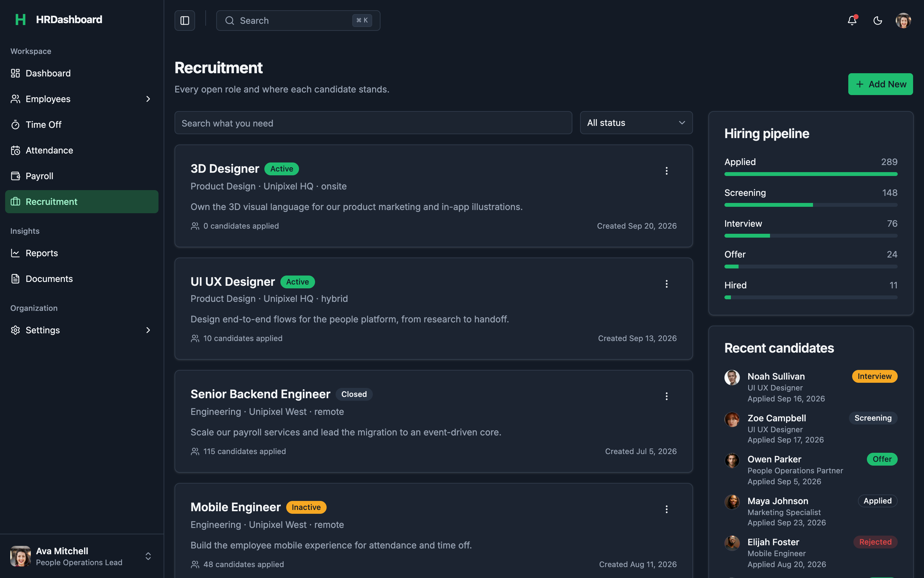
Task: Click Owen Parker's avatar
Action: pyautogui.click(x=732, y=461)
